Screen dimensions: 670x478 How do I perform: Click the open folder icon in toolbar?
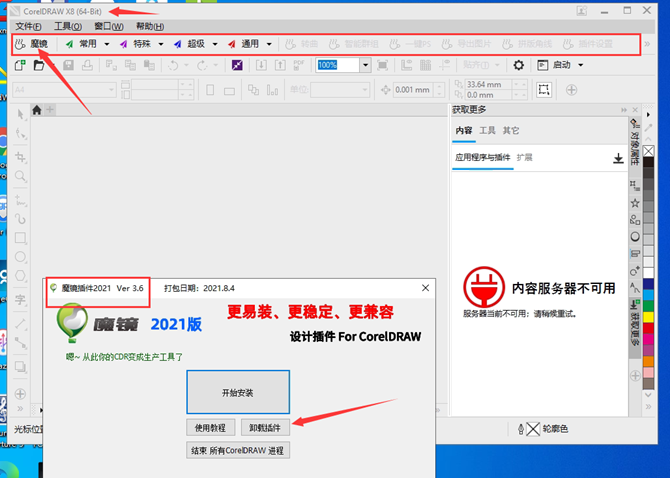pos(39,65)
